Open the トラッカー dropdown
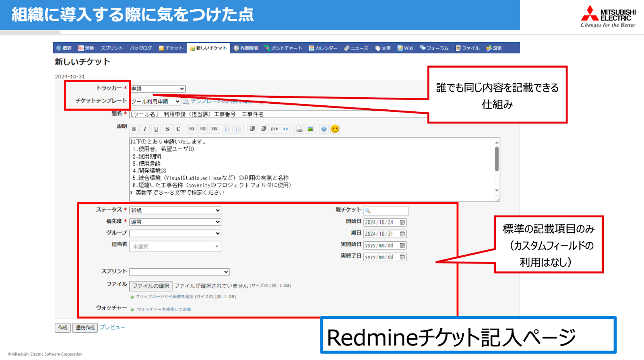 coord(158,88)
